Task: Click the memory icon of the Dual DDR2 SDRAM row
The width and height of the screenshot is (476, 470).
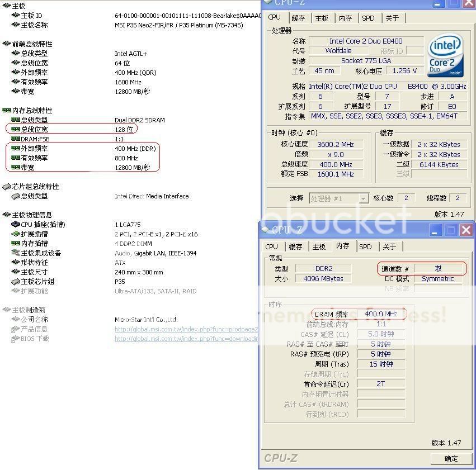Action: pos(16,120)
